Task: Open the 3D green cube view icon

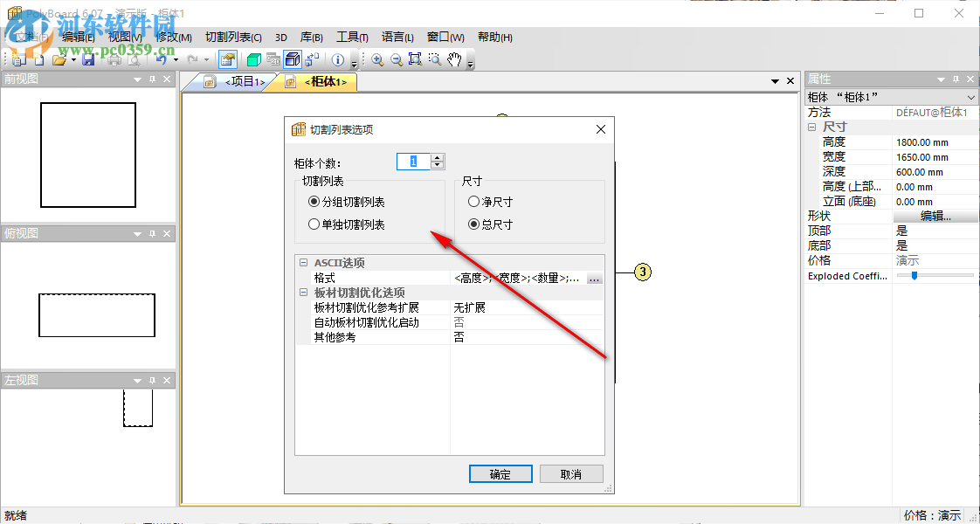Action: point(253,59)
